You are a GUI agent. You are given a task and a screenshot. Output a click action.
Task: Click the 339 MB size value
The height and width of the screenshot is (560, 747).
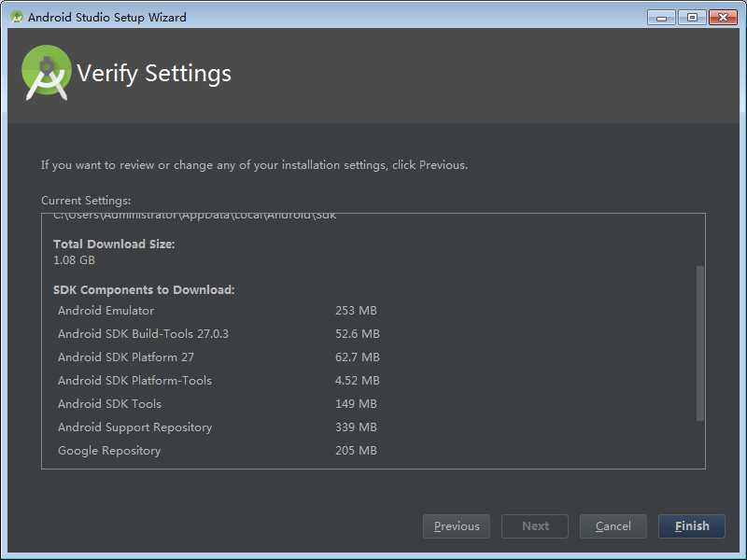tap(356, 427)
